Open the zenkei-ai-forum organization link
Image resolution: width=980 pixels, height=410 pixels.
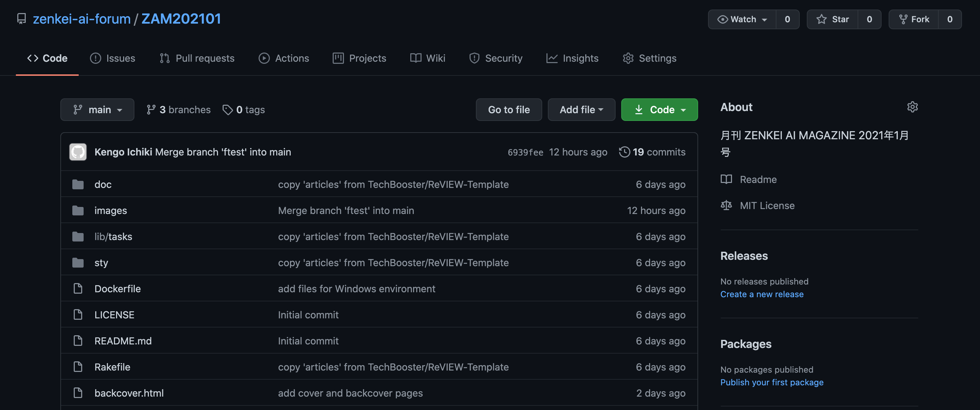(x=82, y=19)
